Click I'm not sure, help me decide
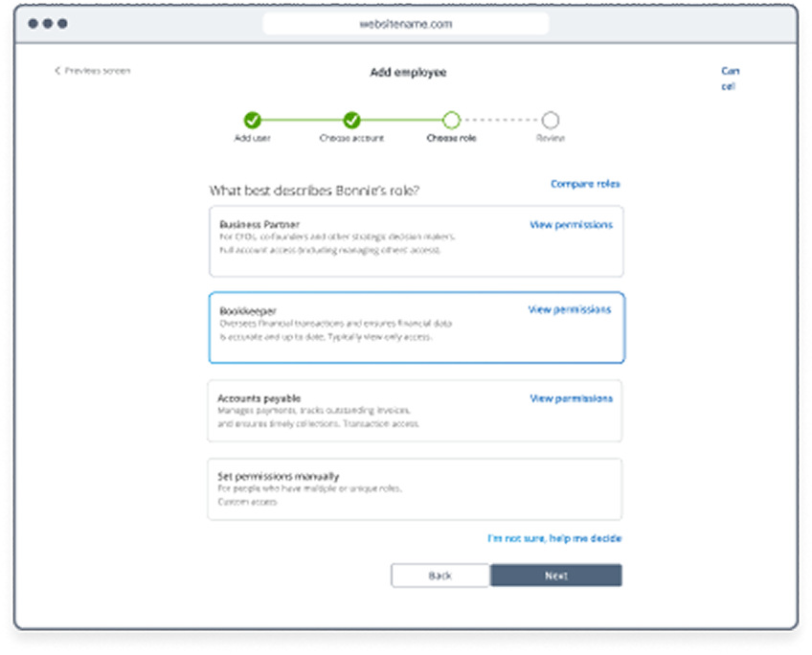This screenshot has width=812, height=655. [x=553, y=538]
